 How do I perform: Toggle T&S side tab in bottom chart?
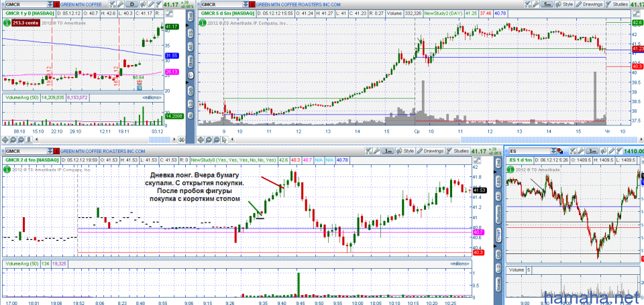[x=498, y=182]
